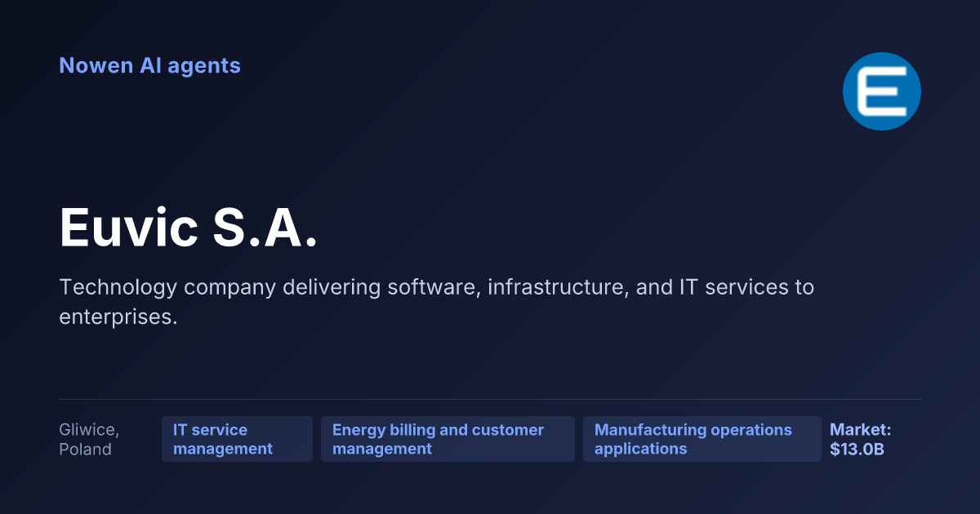
Task: Select the IT service management tag
Action: tap(237, 439)
